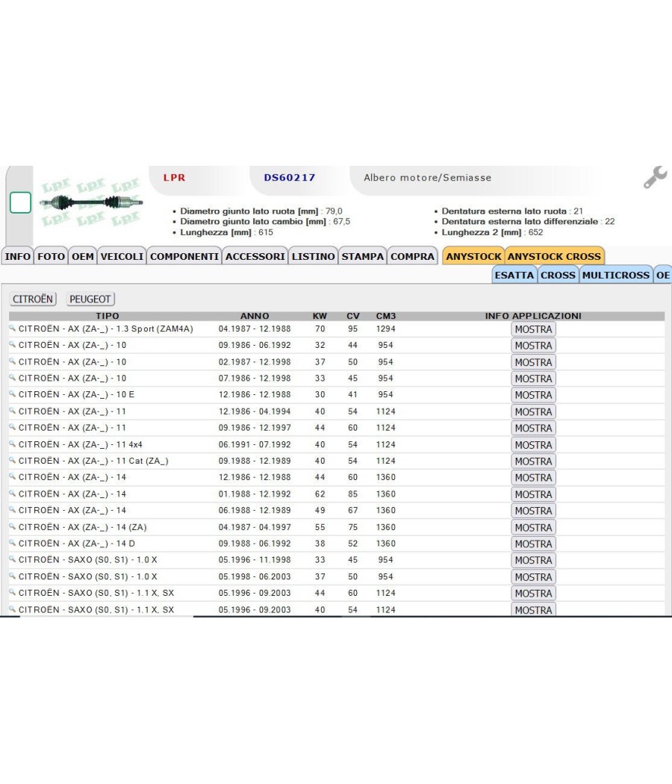Click 'Lunghezza 2 [mm] : 652' specification
672x784 pixels.
[492, 232]
